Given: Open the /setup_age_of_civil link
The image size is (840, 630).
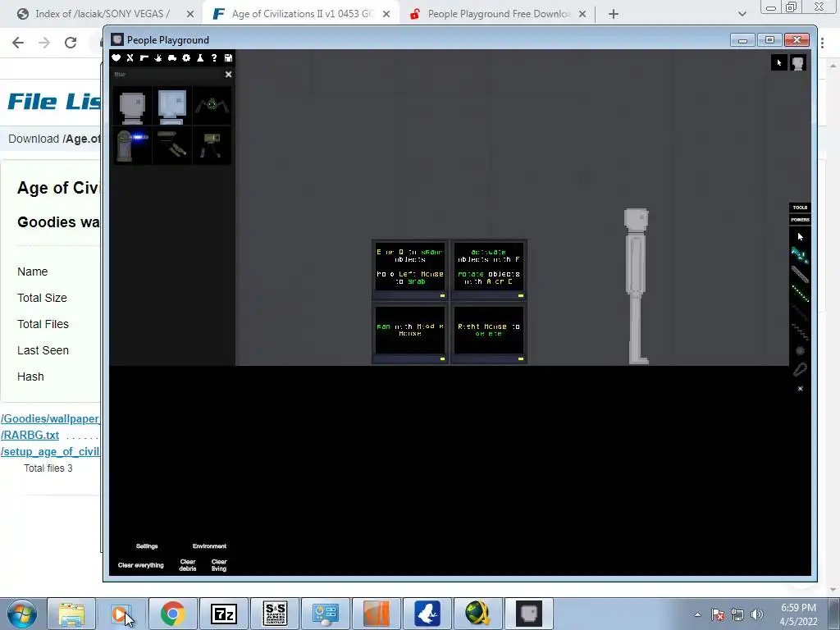Looking at the screenshot, I should 50,452.
